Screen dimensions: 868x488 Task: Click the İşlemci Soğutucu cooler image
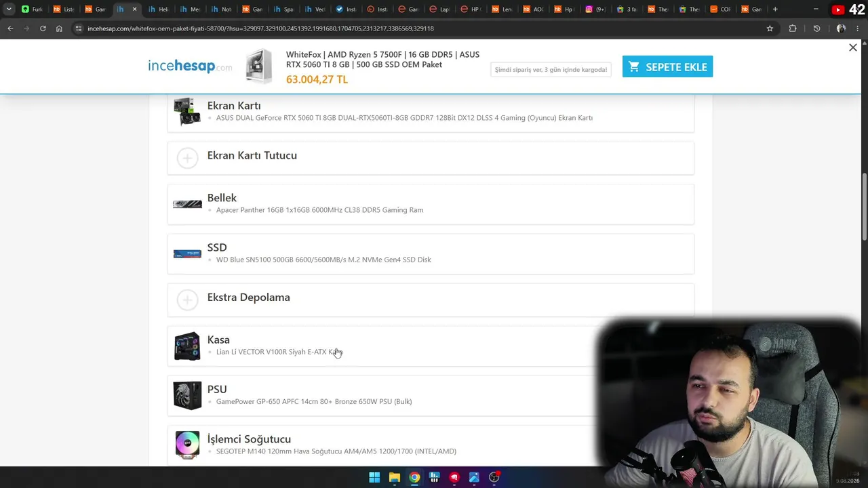coord(187,445)
